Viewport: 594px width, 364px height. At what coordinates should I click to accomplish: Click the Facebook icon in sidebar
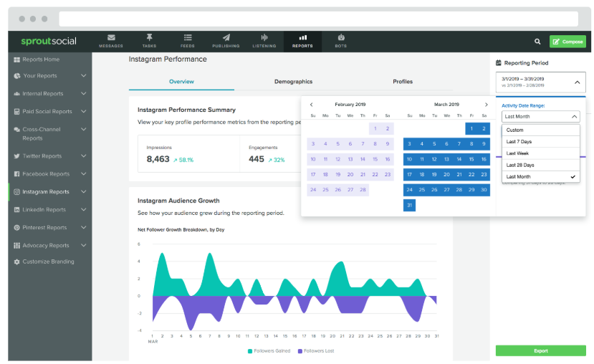16,174
